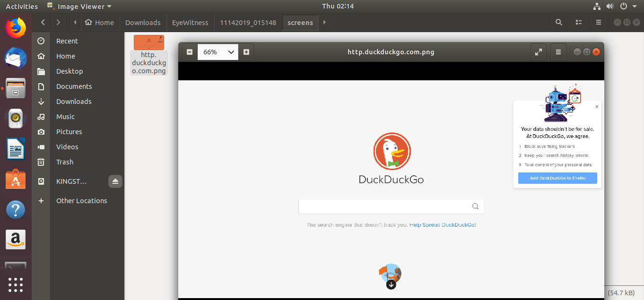This screenshot has width=644, height=300.
Task: Zoom in with the plus button
Action: click(x=246, y=52)
